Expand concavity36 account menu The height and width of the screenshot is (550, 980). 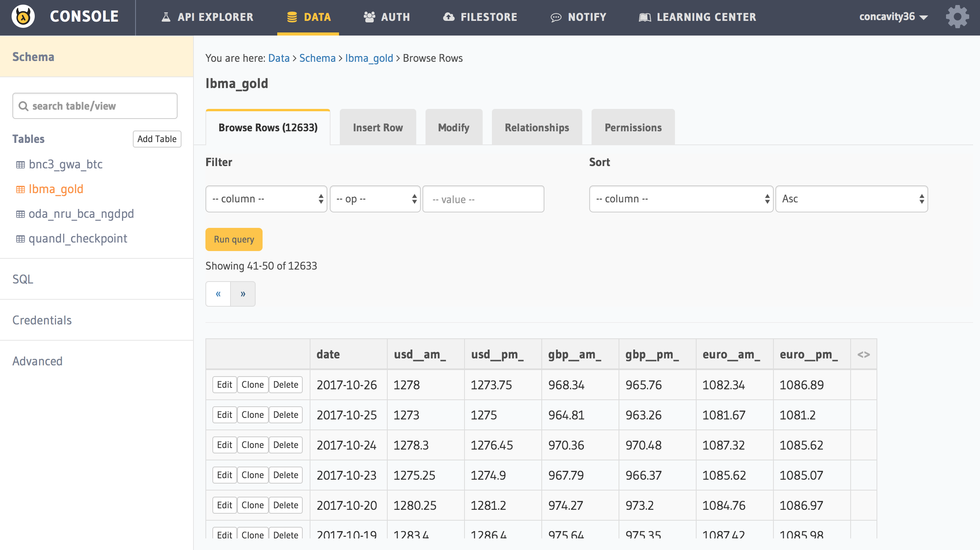893,17
